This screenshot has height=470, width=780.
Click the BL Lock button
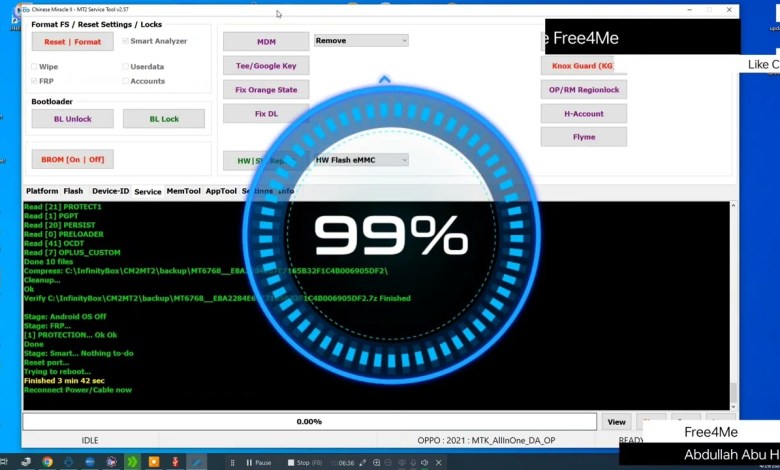point(164,119)
